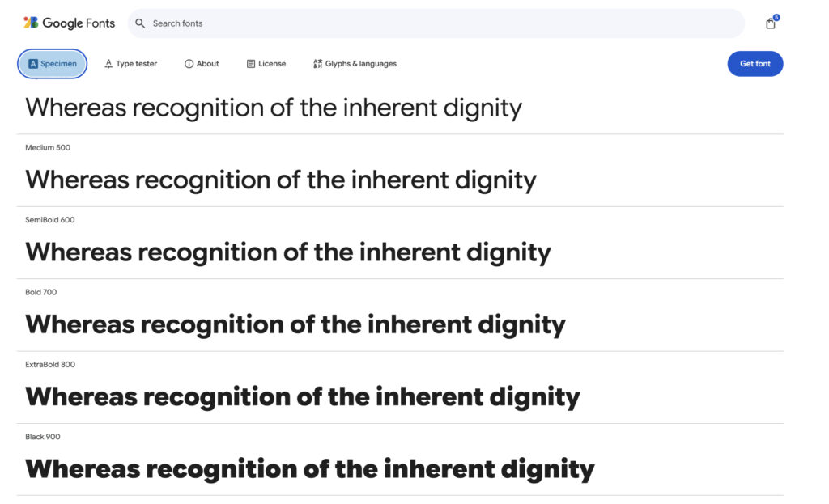Click the specimen sentence under SemiBold 600

(x=288, y=252)
